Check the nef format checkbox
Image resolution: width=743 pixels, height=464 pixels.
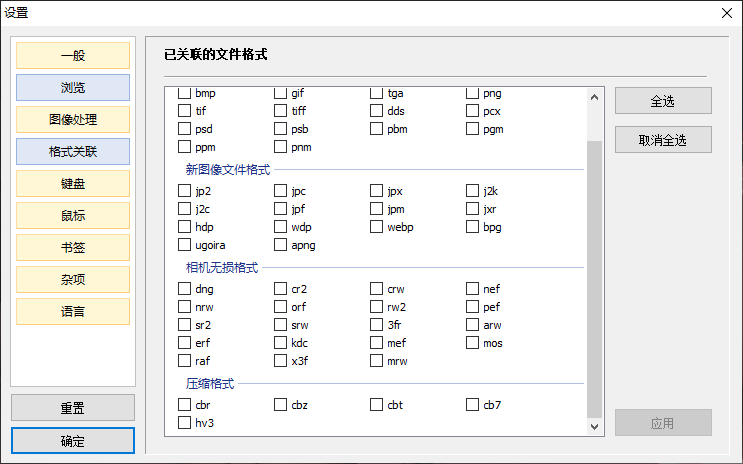coord(472,289)
